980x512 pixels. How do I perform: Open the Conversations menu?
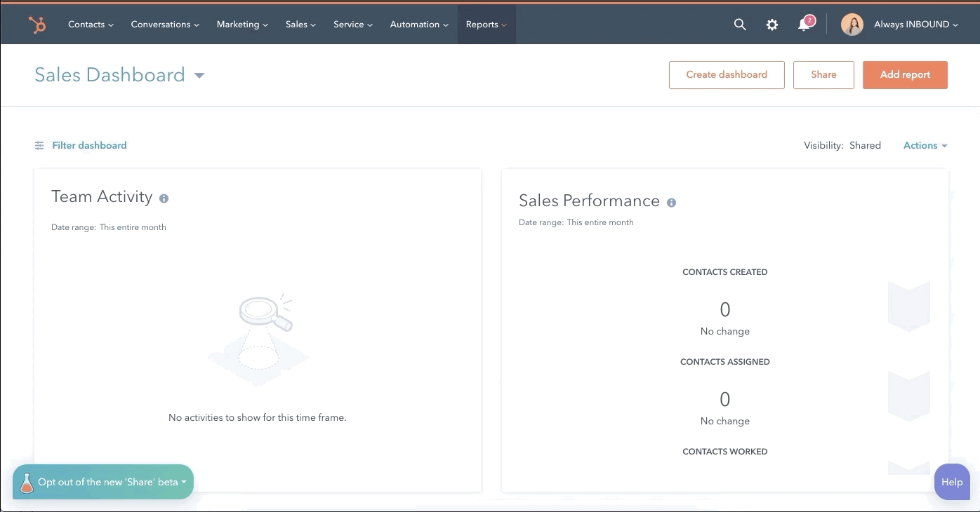(165, 25)
